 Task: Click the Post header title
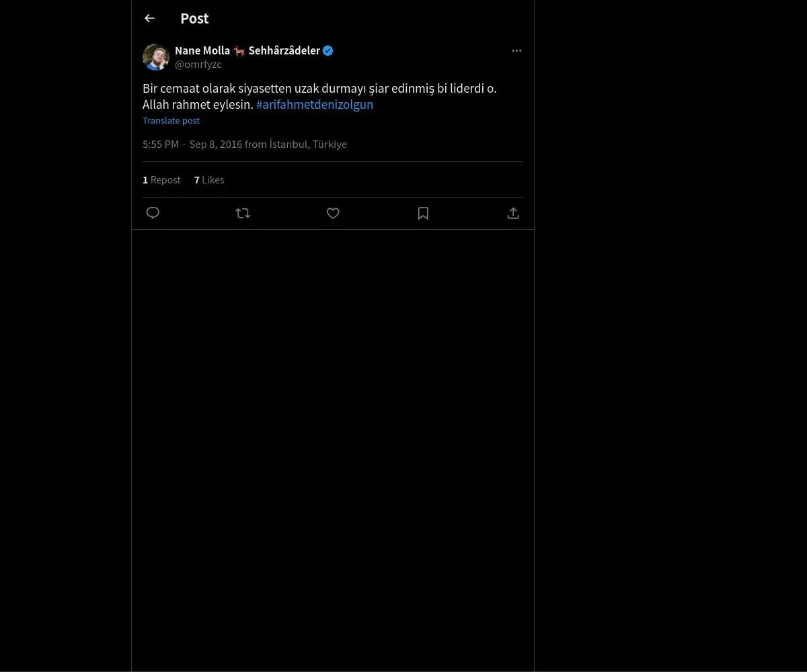click(194, 19)
